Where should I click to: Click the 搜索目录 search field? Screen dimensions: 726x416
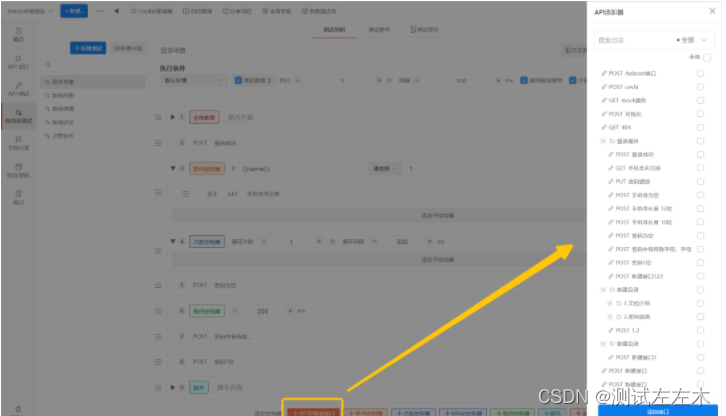(x=634, y=40)
